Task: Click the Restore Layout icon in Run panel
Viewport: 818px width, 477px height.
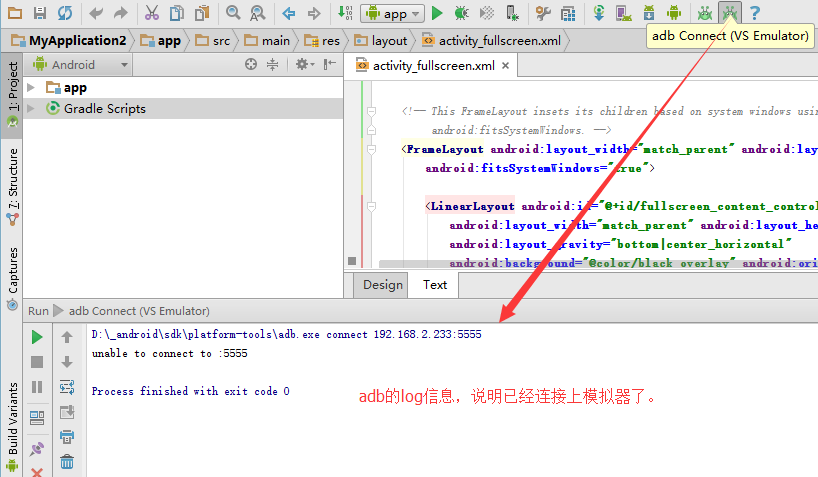Action: tap(37, 418)
